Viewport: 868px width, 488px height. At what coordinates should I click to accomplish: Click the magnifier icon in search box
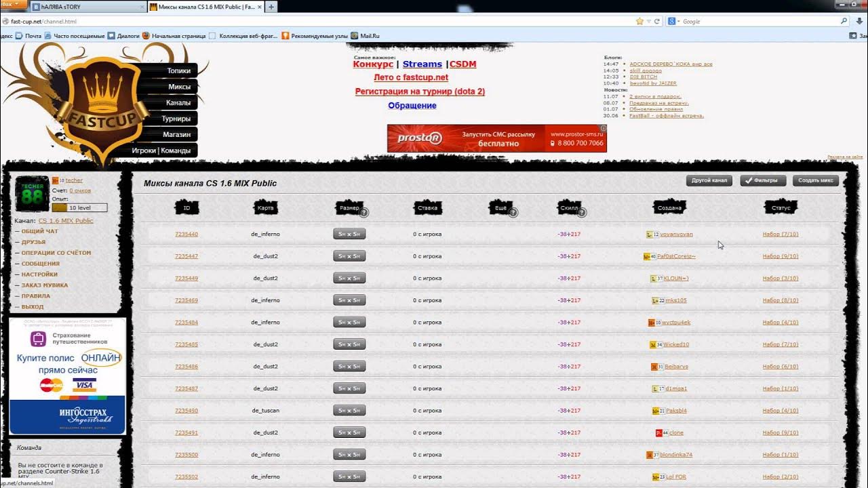(844, 22)
